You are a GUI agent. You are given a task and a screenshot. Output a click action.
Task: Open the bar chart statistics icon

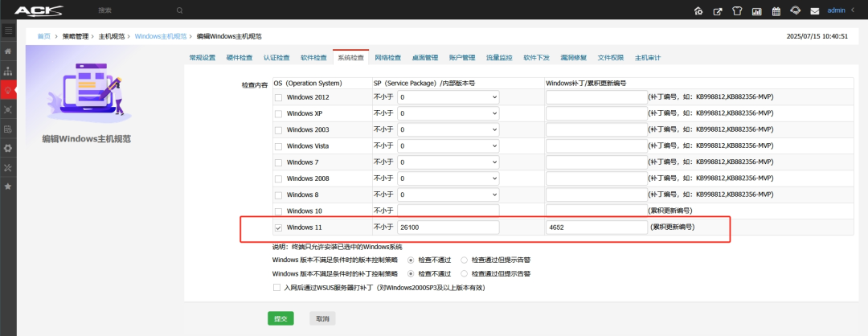[x=757, y=11]
